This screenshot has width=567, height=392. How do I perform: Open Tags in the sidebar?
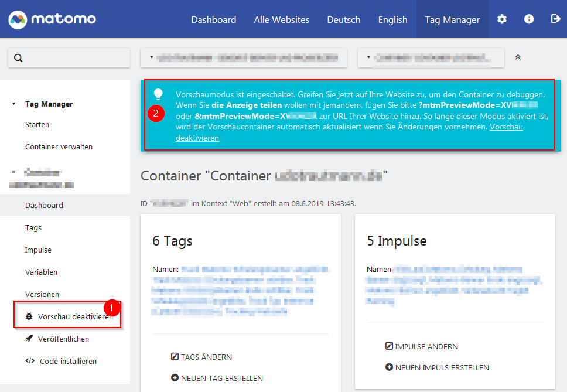[33, 227]
